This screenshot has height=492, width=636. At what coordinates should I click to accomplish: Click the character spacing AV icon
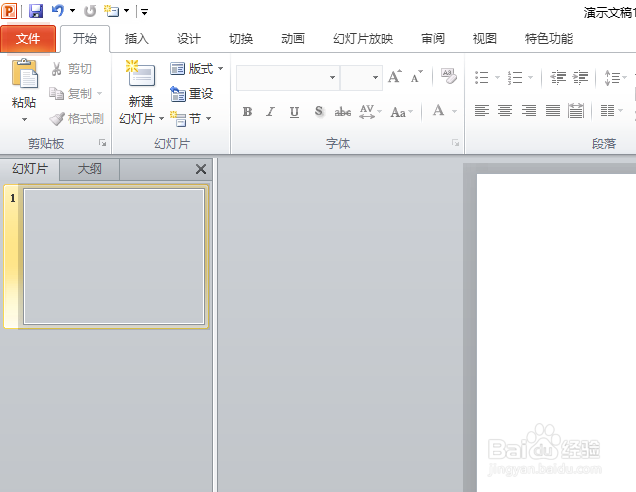tap(367, 111)
